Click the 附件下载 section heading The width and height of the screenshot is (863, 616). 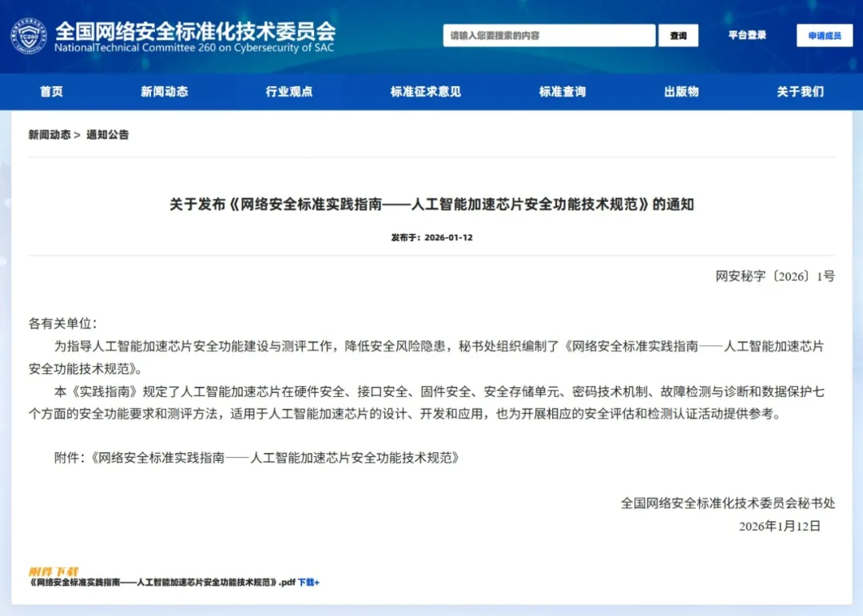[x=54, y=571]
